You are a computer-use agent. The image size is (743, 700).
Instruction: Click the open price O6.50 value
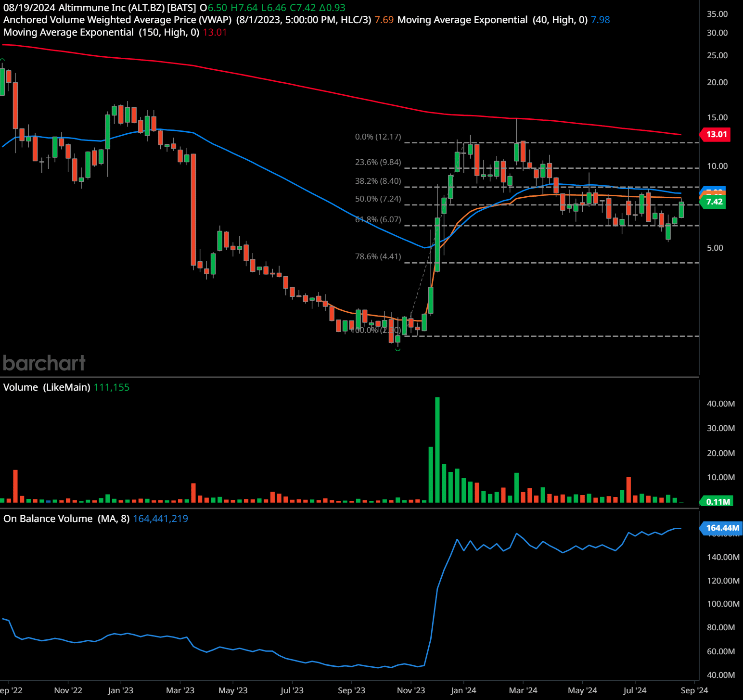coord(213,8)
